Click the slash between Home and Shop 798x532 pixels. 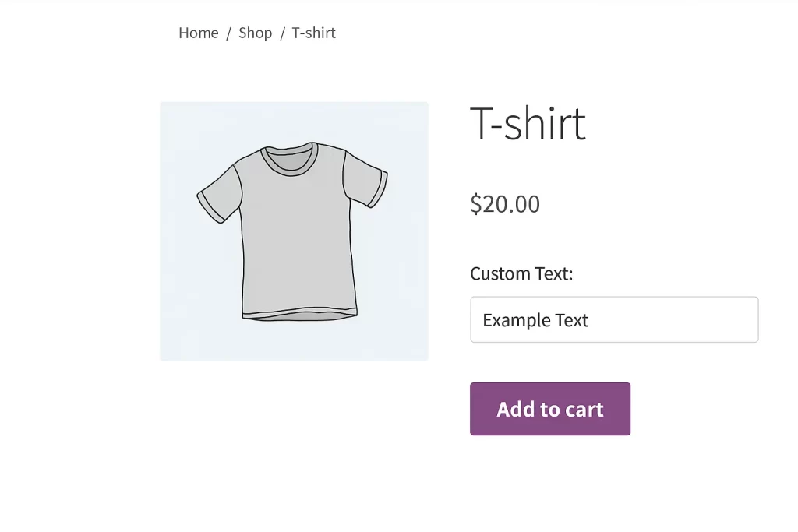[228, 33]
